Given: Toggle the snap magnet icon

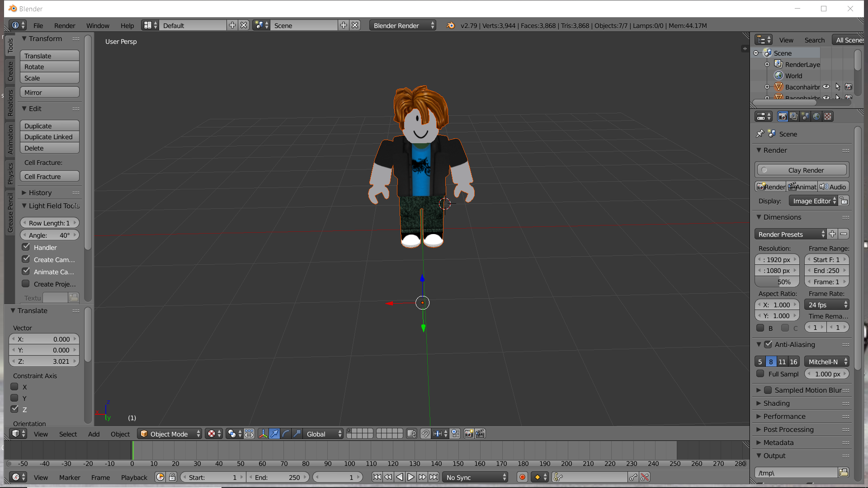Looking at the screenshot, I should 425,434.
